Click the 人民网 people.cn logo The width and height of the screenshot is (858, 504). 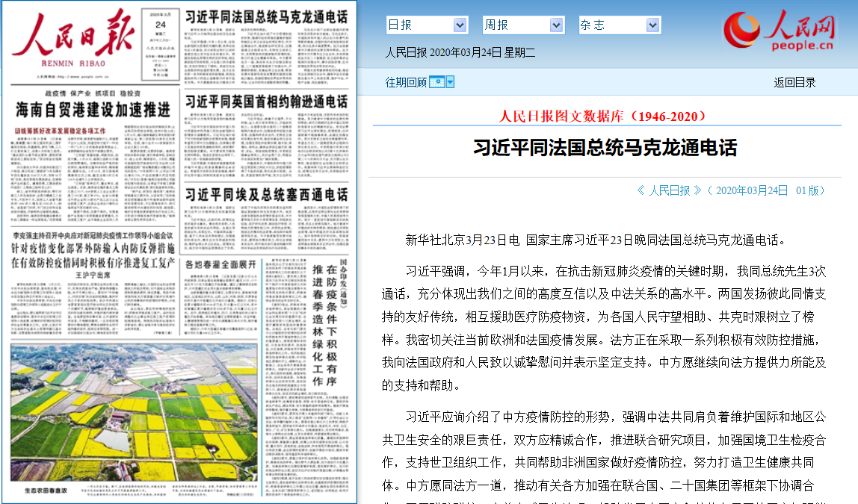point(780,31)
